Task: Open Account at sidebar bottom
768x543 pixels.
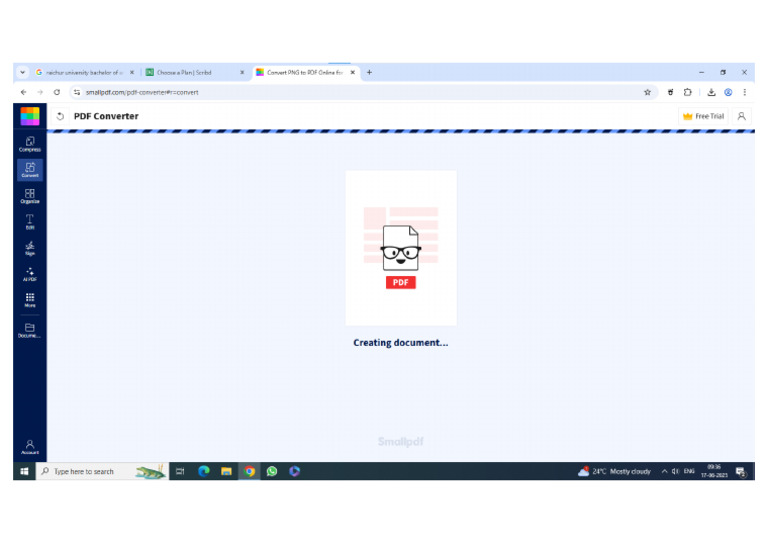Action: (x=30, y=447)
